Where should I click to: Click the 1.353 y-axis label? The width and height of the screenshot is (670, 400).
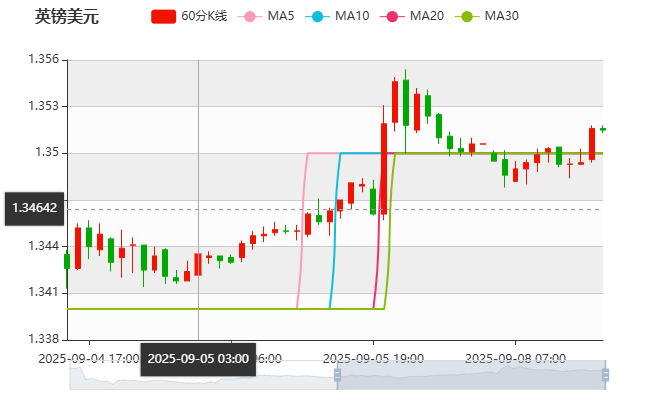44,106
